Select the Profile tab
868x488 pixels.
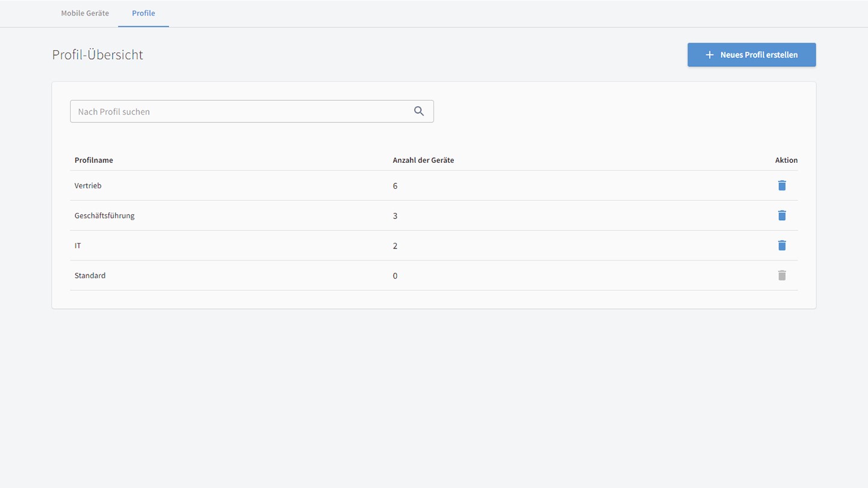(143, 13)
